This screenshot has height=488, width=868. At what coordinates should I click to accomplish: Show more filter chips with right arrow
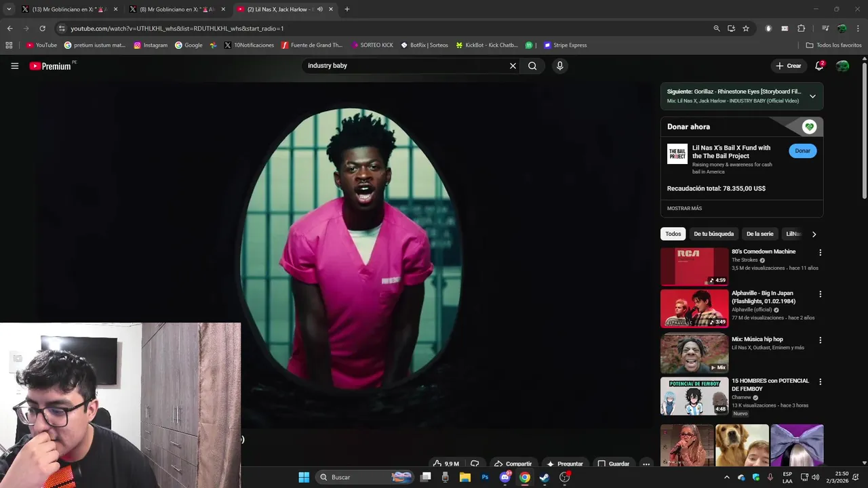(x=814, y=234)
